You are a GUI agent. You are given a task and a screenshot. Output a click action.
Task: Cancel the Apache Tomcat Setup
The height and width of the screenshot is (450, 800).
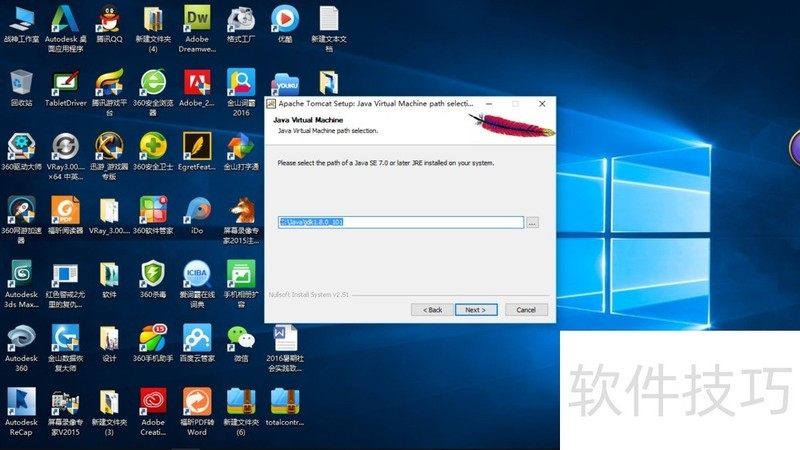click(x=526, y=310)
